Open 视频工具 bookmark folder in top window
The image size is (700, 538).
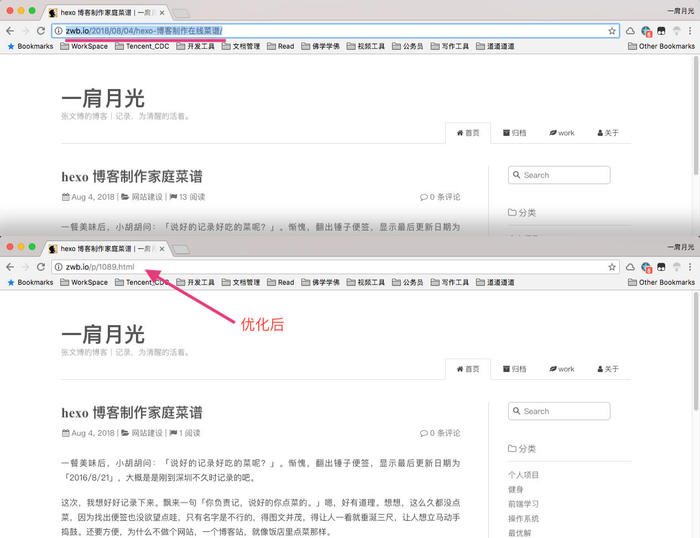point(366,46)
